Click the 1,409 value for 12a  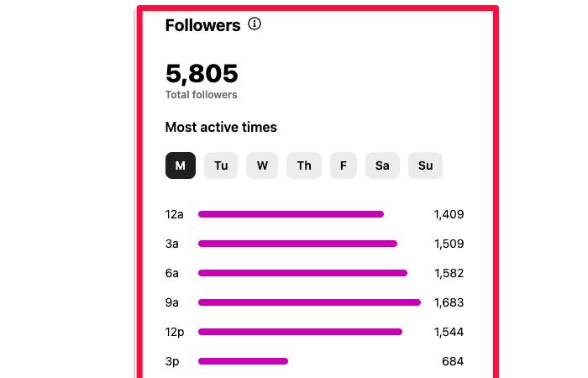pos(449,214)
